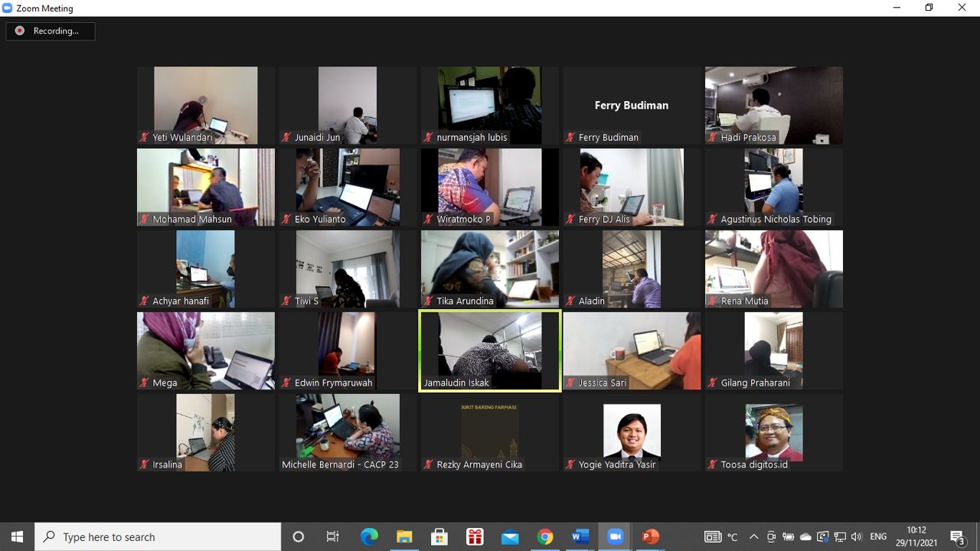The width and height of the screenshot is (980, 551).
Task: Click the muted mic icon next to Mega
Action: click(x=144, y=383)
